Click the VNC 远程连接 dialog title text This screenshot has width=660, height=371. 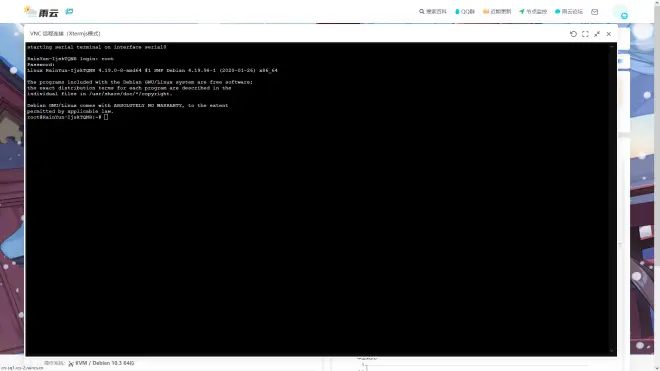point(65,34)
